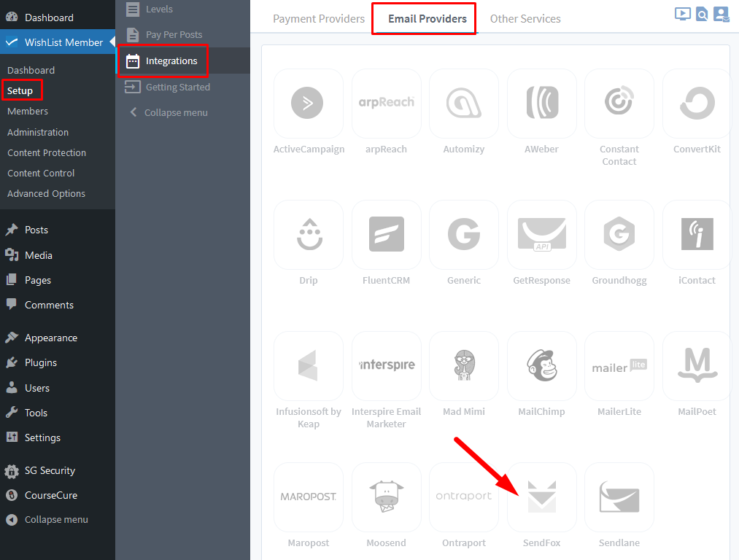Open the Setup section link

pos(20,90)
